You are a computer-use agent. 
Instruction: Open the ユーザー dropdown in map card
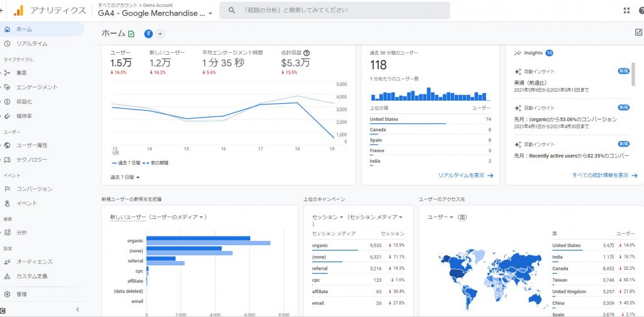[441, 217]
